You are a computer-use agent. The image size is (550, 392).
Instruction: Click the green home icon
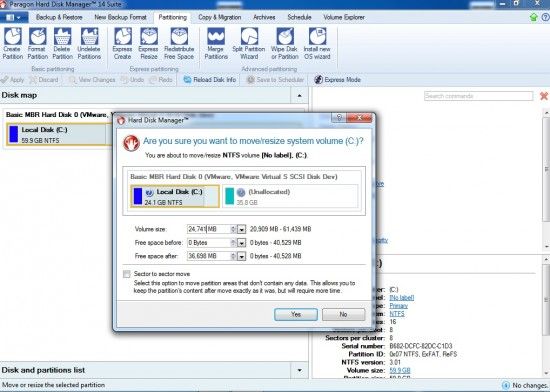534,17
